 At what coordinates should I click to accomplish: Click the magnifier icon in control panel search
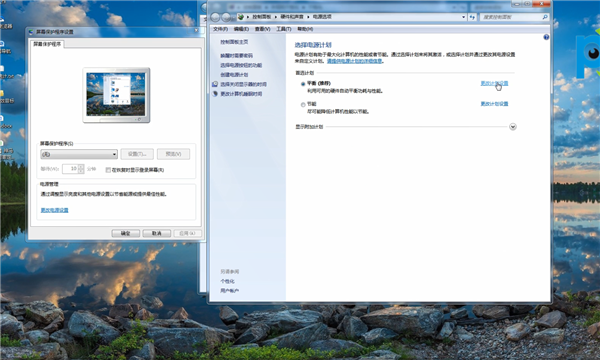545,17
